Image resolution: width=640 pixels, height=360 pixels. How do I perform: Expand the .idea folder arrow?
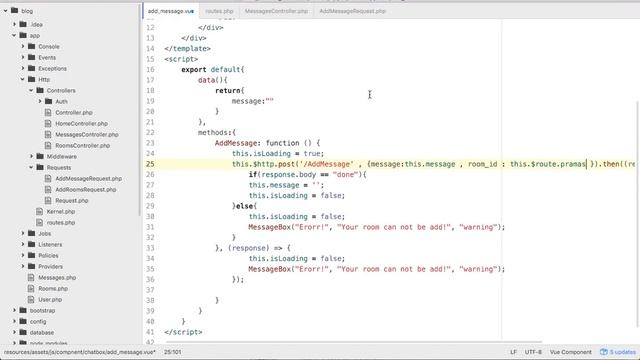pos(14,24)
